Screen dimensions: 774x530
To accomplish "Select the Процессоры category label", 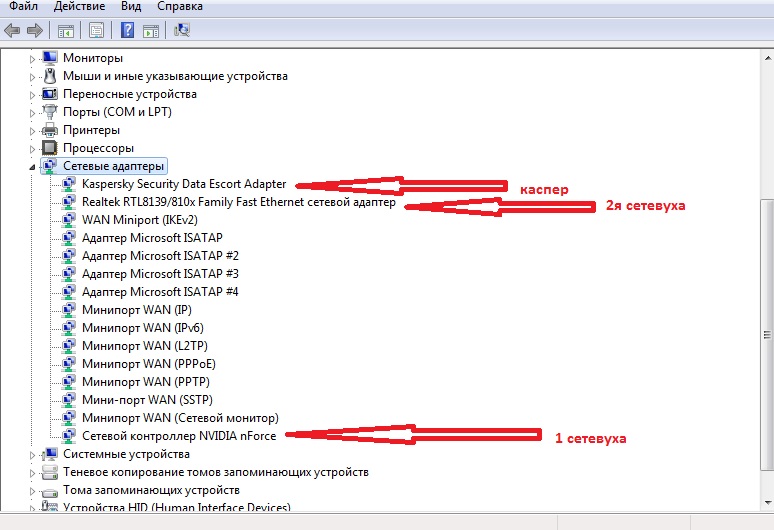I will click(98, 148).
